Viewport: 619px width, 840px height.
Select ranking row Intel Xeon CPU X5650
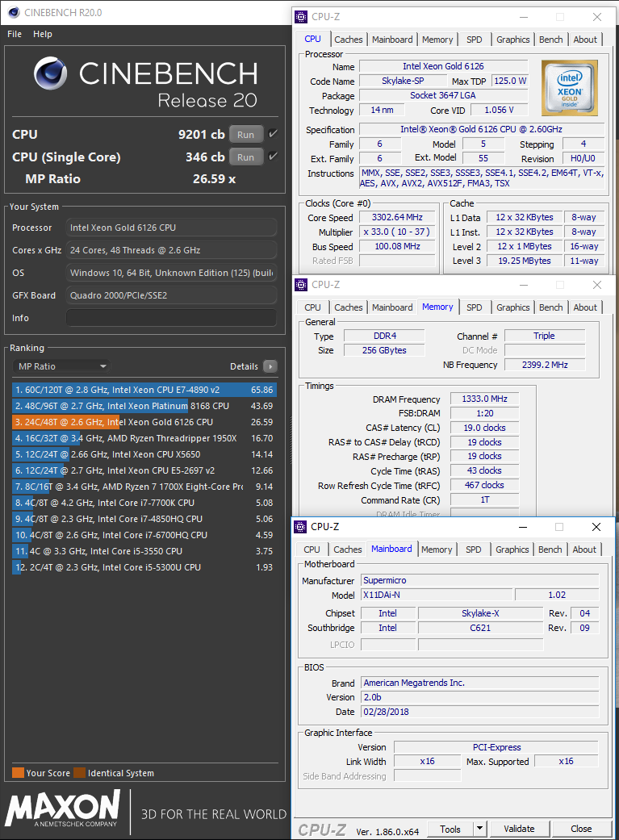point(144,454)
